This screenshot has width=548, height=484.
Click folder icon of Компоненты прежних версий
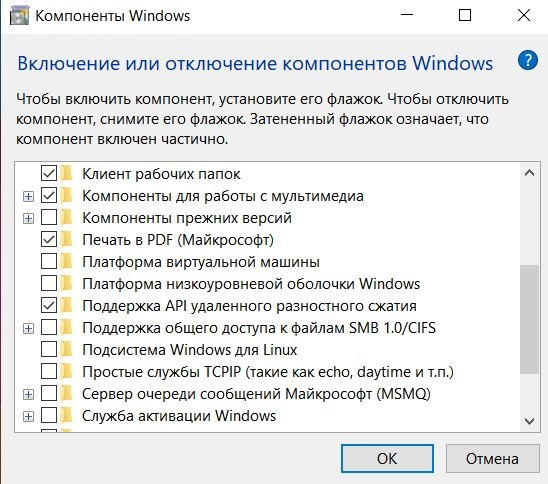(x=66, y=217)
